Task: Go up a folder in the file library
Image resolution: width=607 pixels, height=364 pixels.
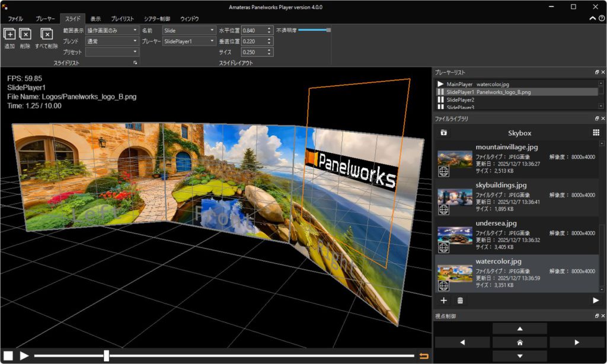Action: click(443, 133)
